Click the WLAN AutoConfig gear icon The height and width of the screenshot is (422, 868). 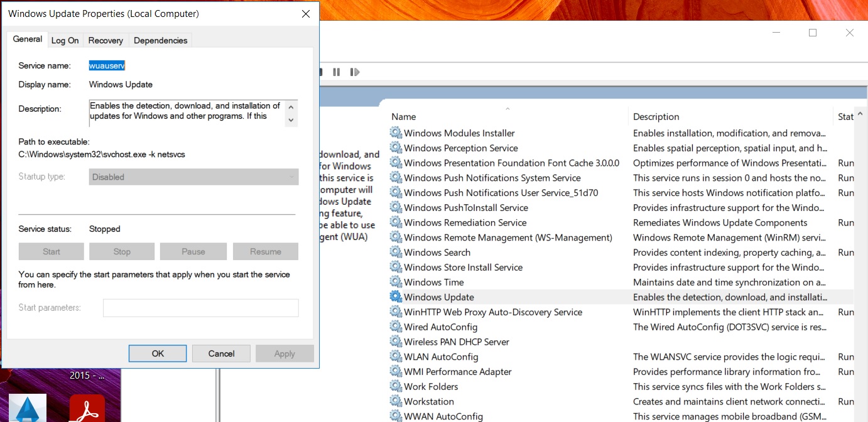pos(396,357)
